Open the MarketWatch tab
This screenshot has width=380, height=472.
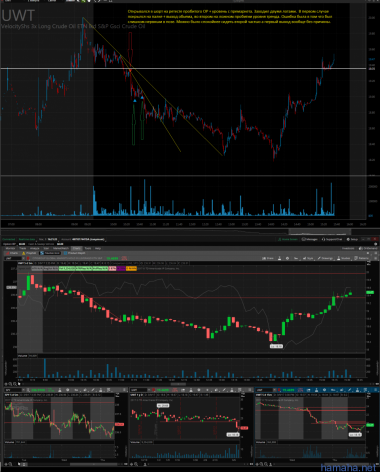click(x=61, y=248)
